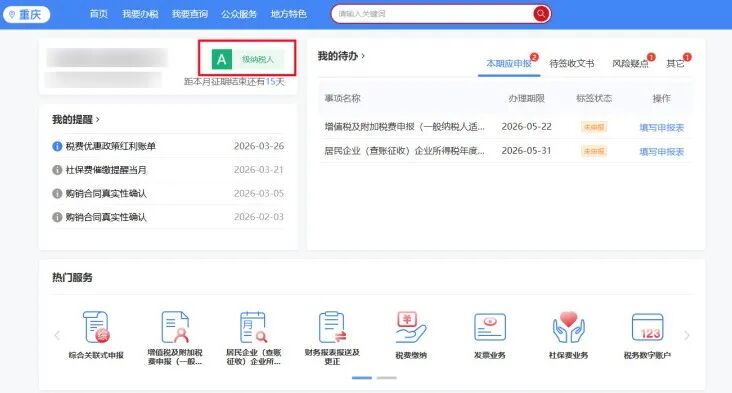This screenshot has width=732, height=393.
Task: Focus the keyword search input field
Action: pos(432,14)
